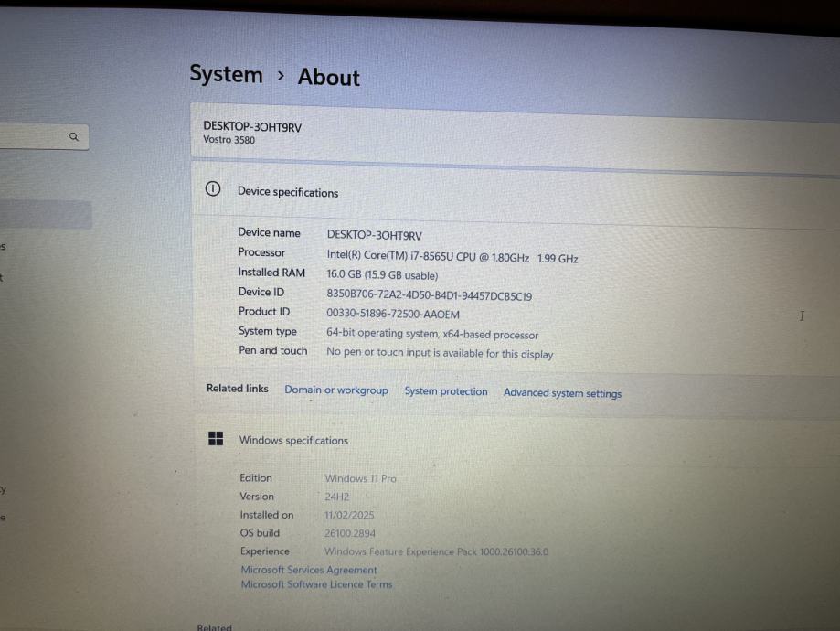Image resolution: width=840 pixels, height=631 pixels.
Task: Open Advanced system settings link
Action: coord(562,393)
